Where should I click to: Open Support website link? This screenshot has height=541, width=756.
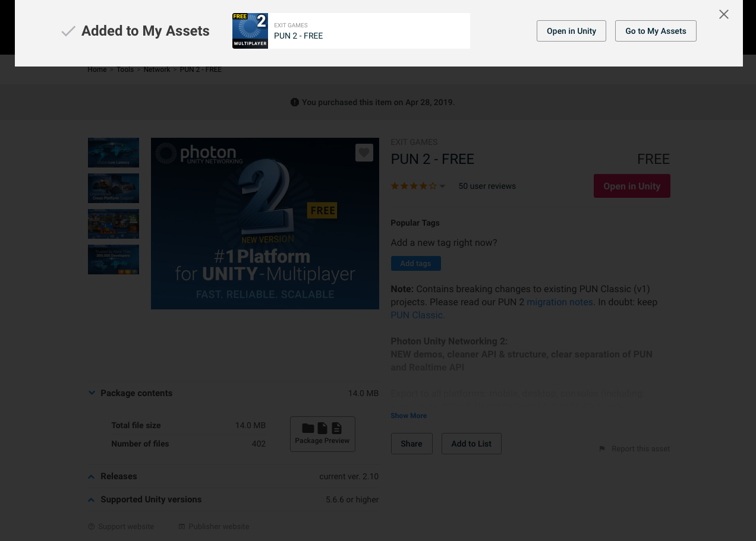click(126, 527)
